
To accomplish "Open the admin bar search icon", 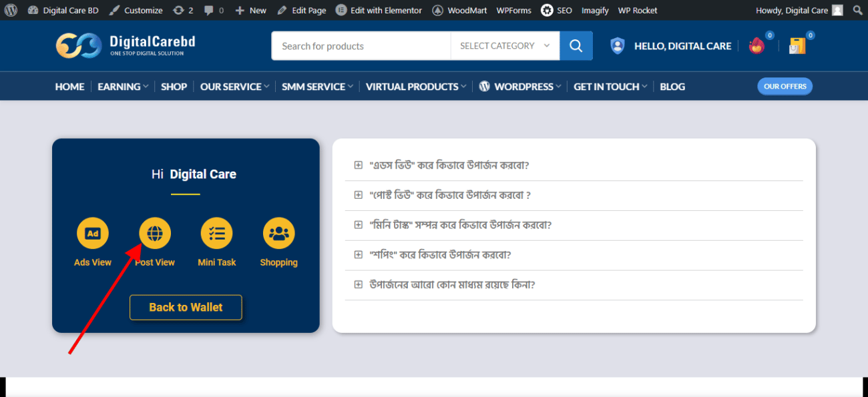I will (857, 10).
